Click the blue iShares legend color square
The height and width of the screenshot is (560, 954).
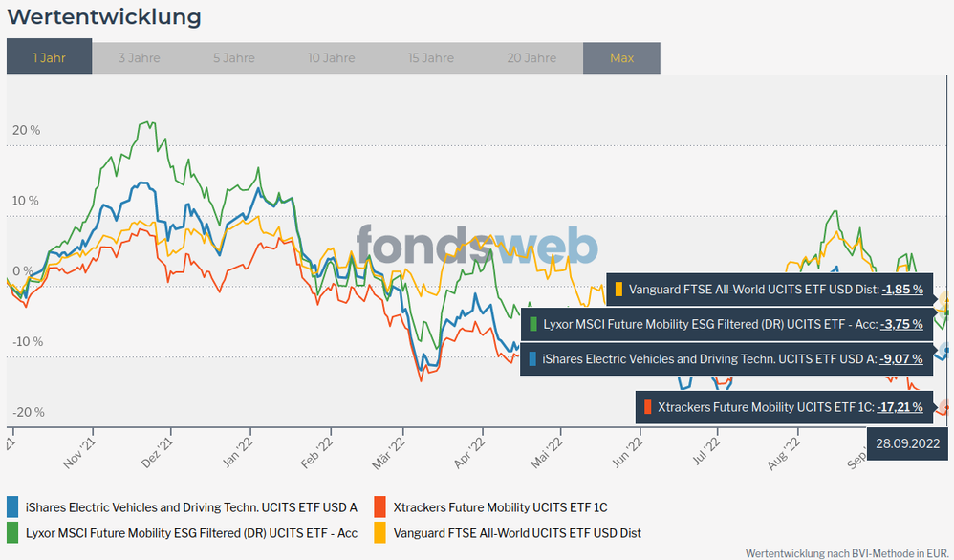pos(13,507)
